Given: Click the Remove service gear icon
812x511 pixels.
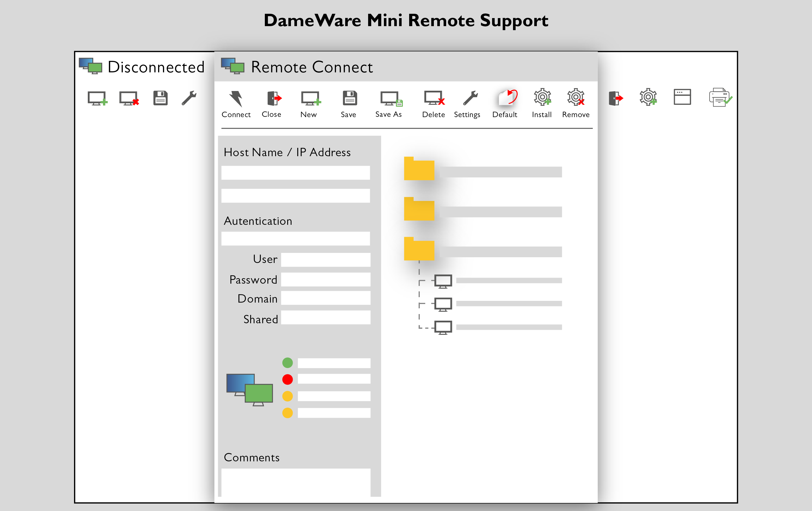Looking at the screenshot, I should [x=576, y=97].
